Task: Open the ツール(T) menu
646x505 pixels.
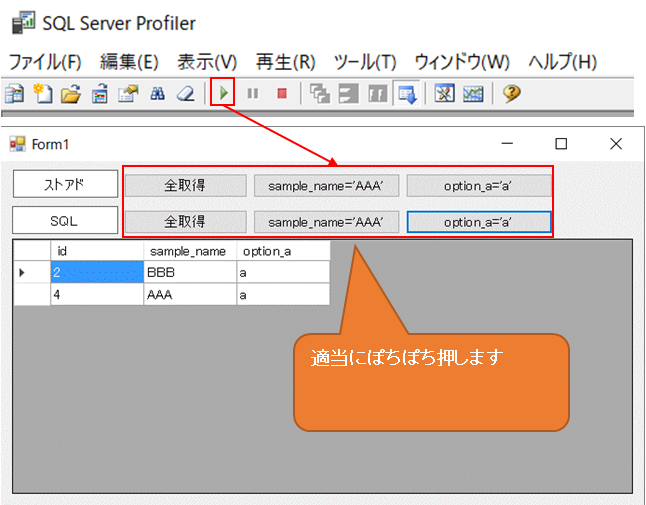Action: (x=365, y=62)
